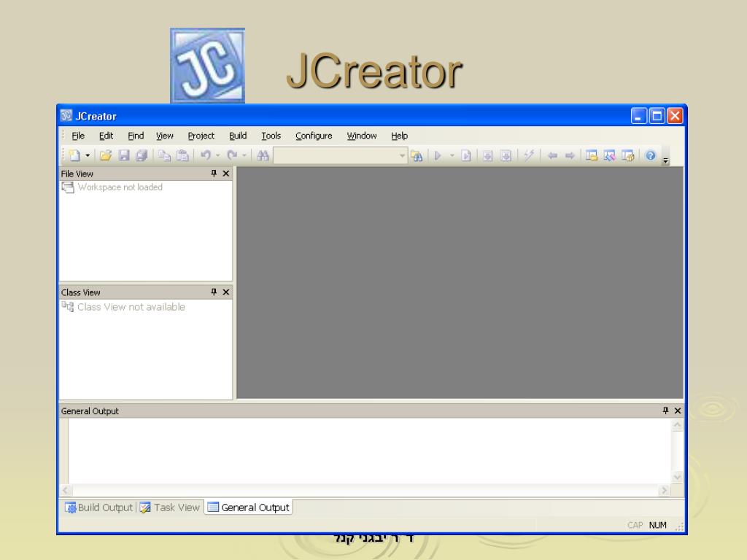Click the Navigate forward arrow icon
This screenshot has height=560, width=747.
(x=570, y=155)
